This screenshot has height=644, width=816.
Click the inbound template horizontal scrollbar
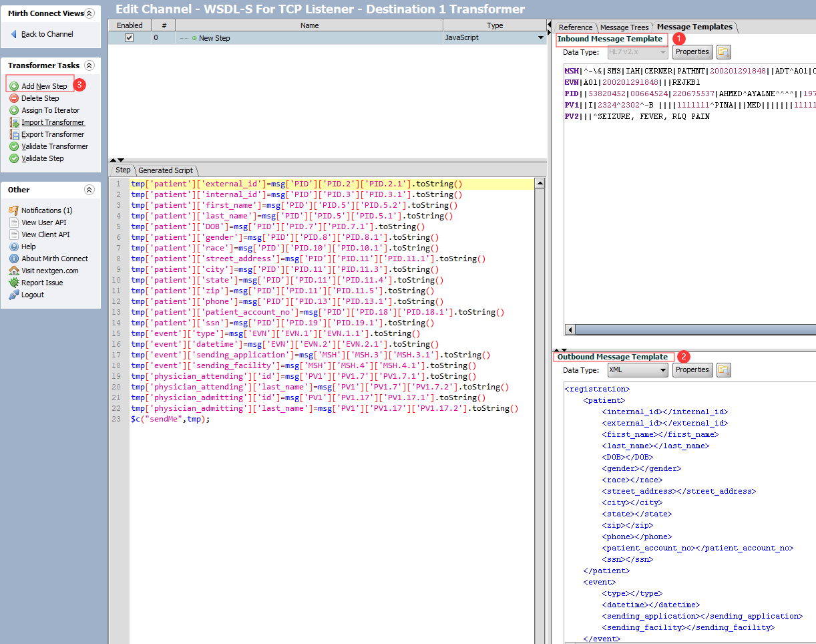(695, 329)
